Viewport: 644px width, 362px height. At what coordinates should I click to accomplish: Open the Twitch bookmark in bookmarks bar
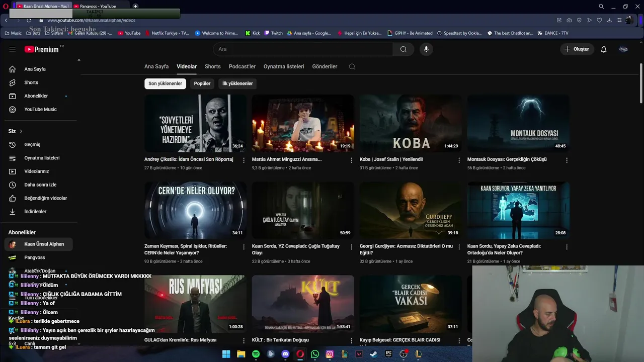coord(273,33)
